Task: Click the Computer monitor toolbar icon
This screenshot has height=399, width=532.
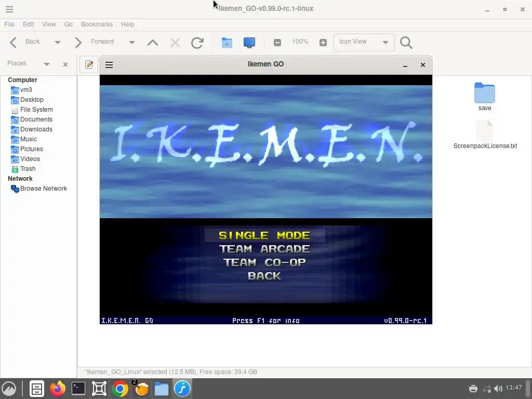Action: (249, 43)
